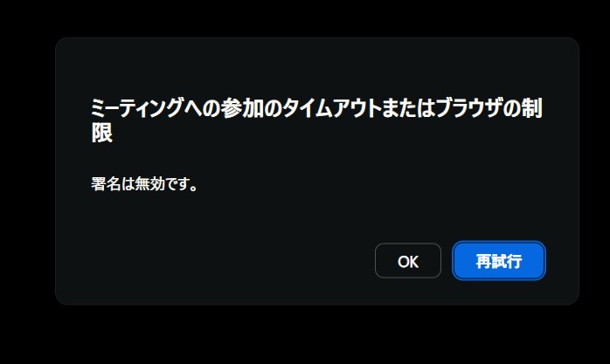Select the 署名は無効です。 error message text

[144, 184]
